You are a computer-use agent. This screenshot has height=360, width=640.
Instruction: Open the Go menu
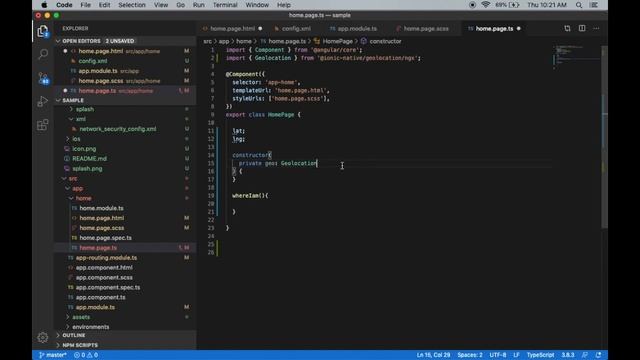click(180, 5)
